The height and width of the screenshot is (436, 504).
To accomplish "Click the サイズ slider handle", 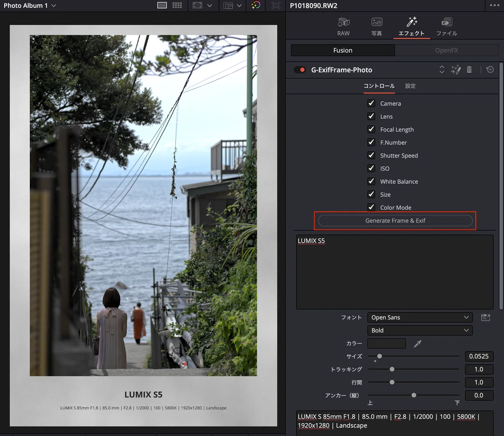I will click(379, 356).
